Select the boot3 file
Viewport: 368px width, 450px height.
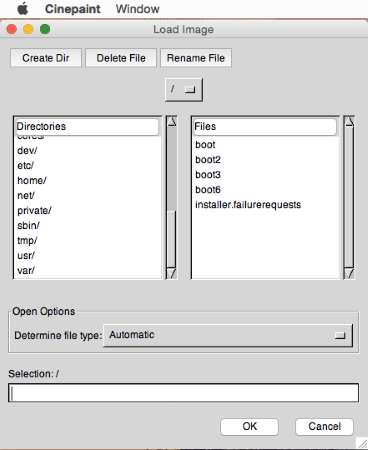pyautogui.click(x=208, y=174)
